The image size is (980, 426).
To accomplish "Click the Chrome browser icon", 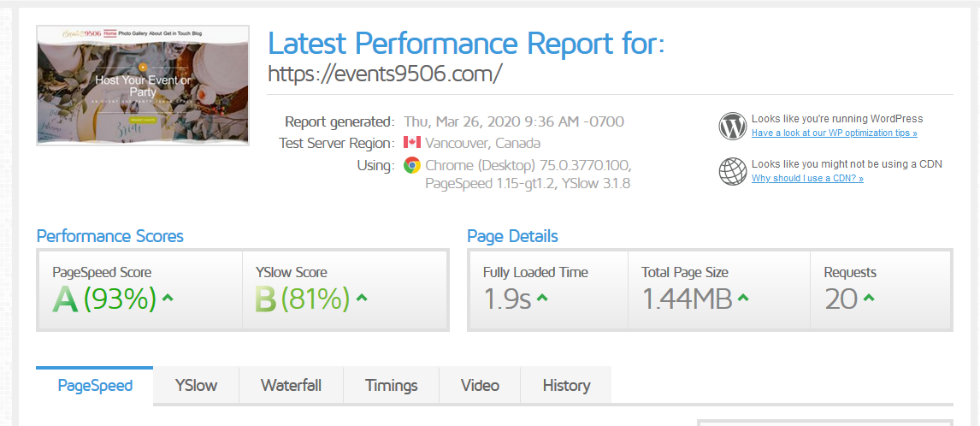I will point(412,166).
